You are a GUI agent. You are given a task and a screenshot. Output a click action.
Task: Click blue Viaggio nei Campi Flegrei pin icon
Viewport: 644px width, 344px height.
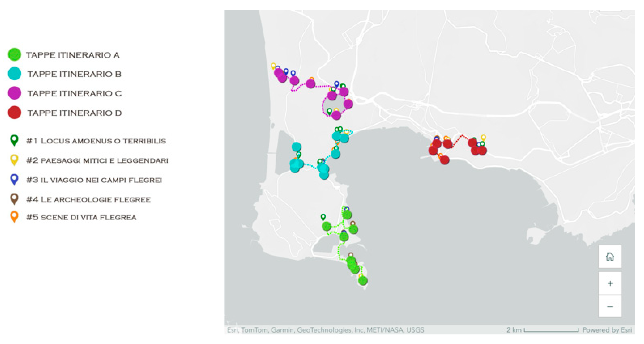[x=14, y=179]
